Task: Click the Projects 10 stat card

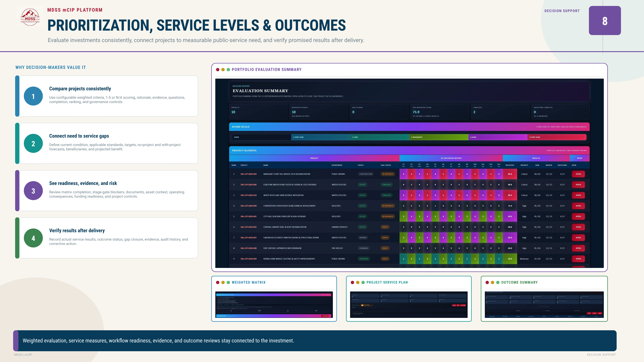Action: click(258, 112)
